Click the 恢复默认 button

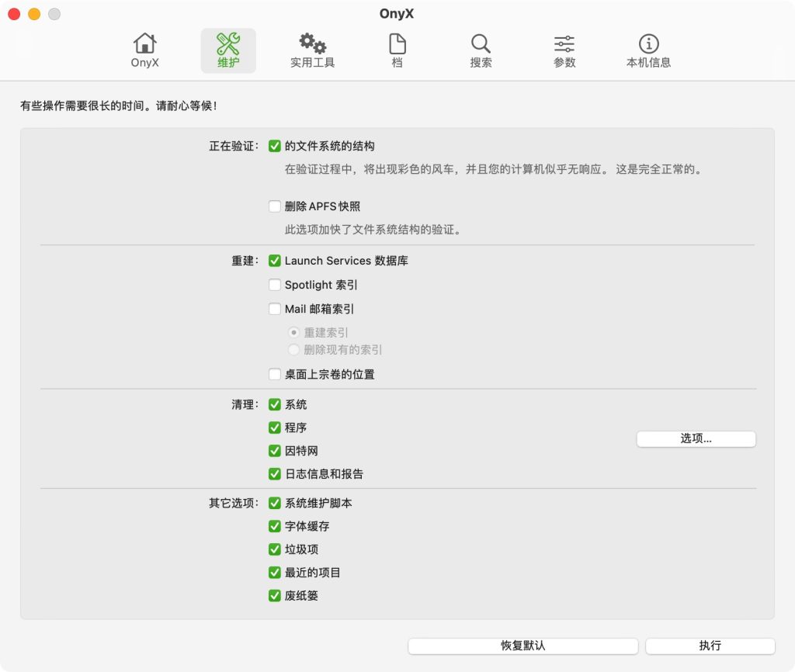coord(522,646)
